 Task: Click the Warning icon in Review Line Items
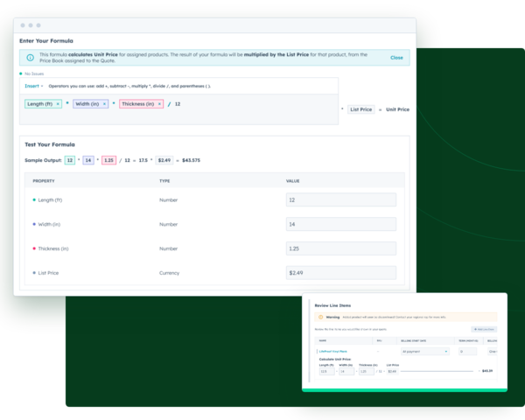tap(321, 317)
